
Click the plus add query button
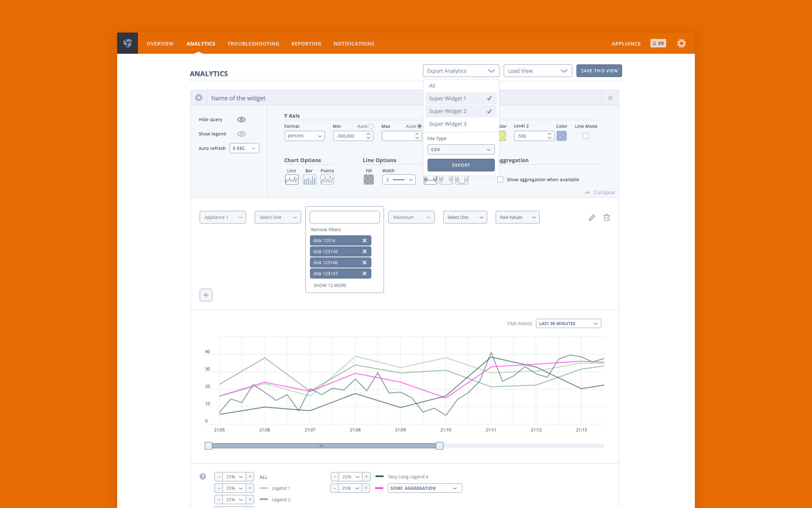coord(206,295)
